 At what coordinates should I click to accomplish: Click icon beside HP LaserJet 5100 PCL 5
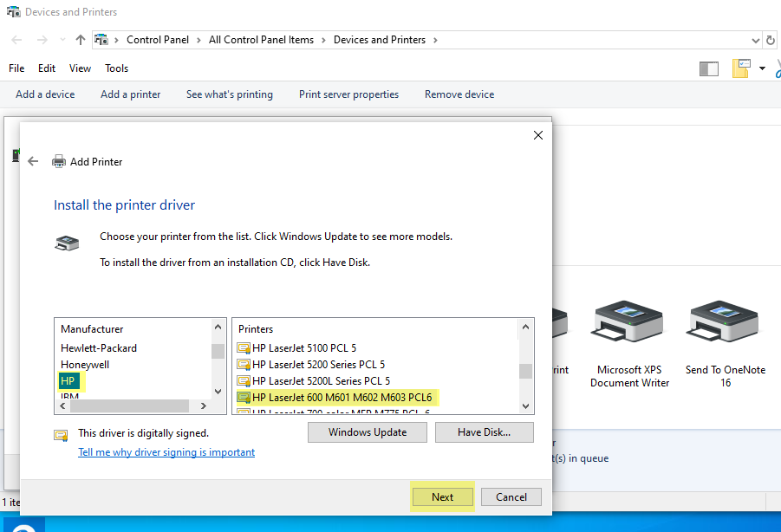(244, 347)
